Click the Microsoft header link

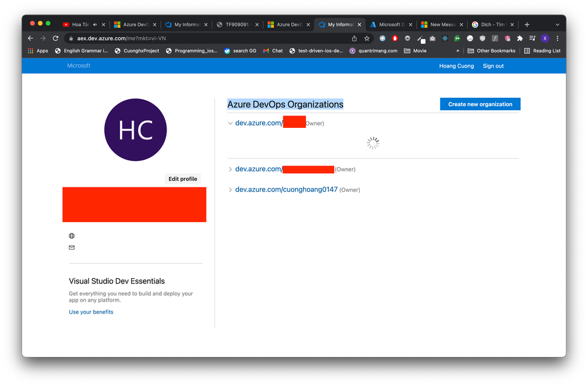coord(79,65)
